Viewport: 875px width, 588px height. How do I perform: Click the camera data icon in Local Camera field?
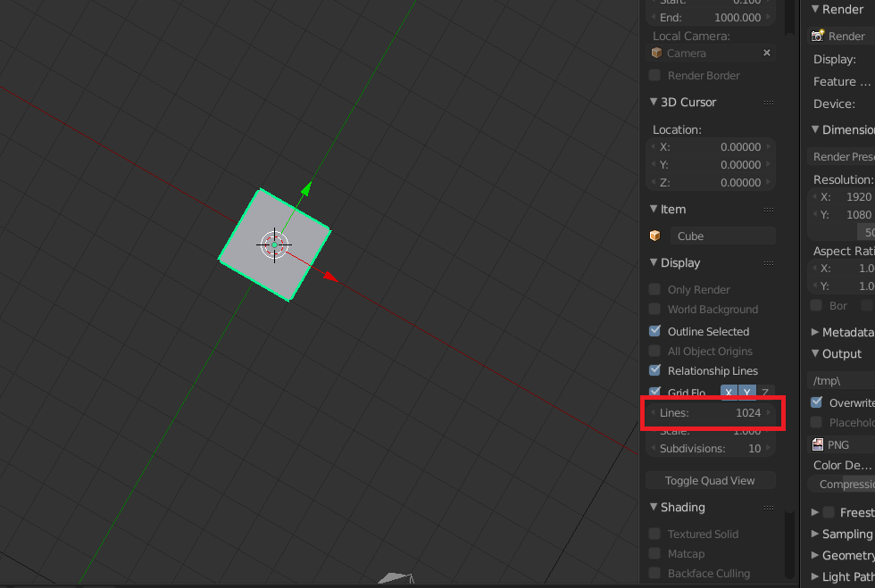[x=657, y=53]
